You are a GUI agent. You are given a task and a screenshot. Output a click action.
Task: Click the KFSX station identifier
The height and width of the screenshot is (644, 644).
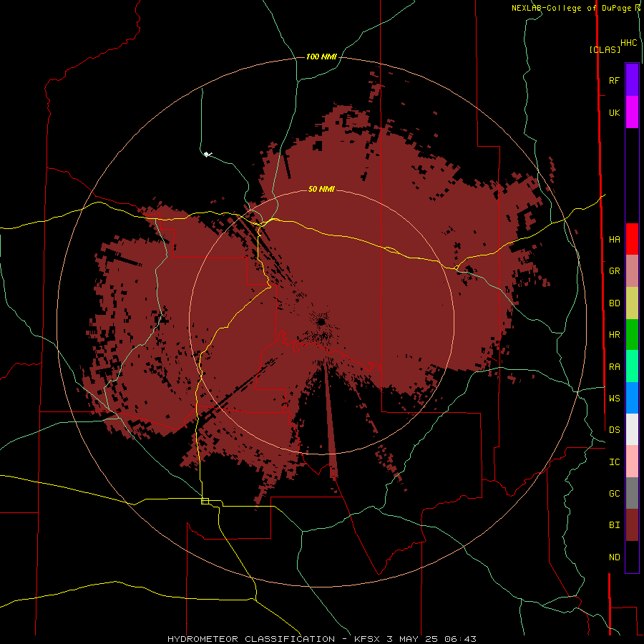point(369,639)
